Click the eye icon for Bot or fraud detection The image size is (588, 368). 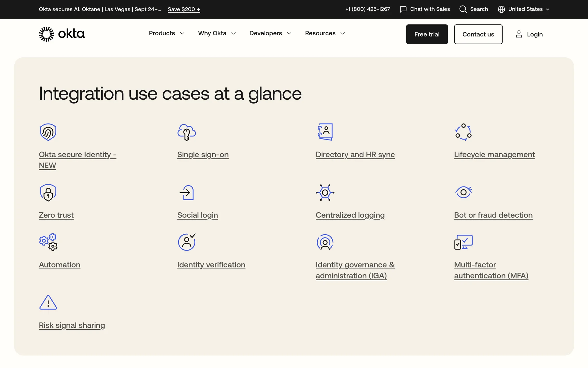463,192
